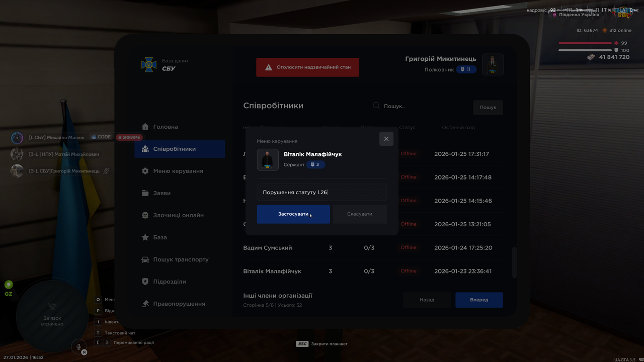
Task: Click Віталік Малафійчук avatar in dialog
Action: click(268, 160)
